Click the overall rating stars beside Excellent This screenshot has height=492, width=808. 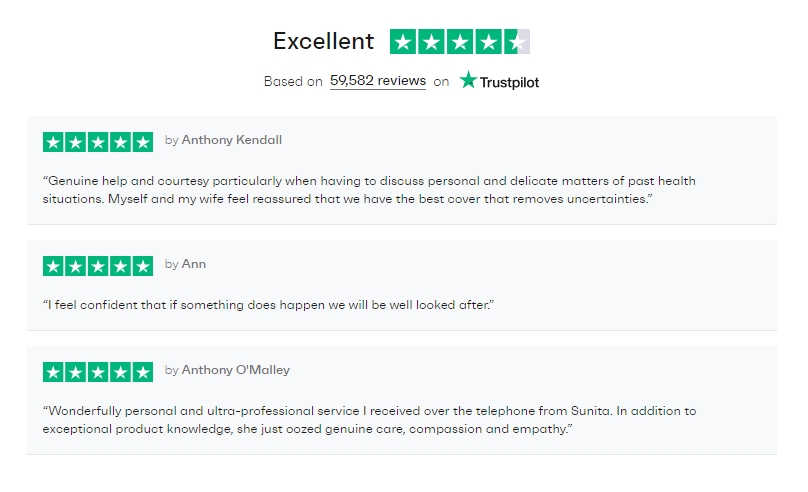point(460,41)
